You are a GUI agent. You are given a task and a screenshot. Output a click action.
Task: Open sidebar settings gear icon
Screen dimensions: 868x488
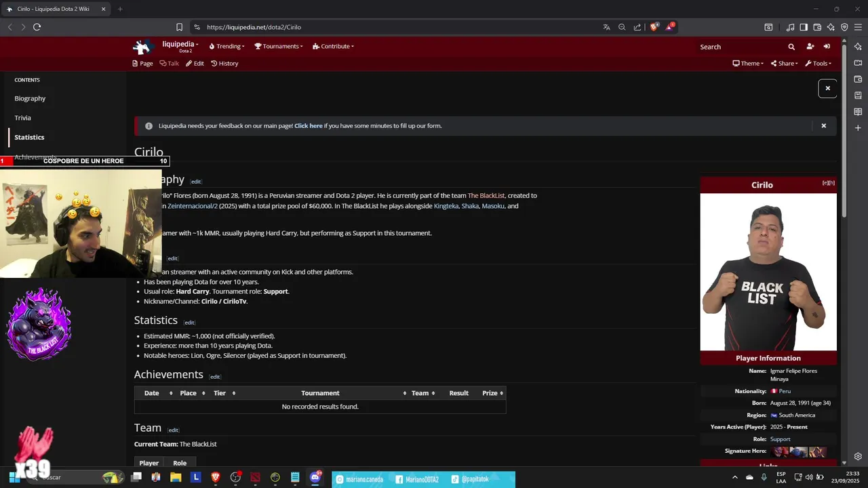pos(858,456)
